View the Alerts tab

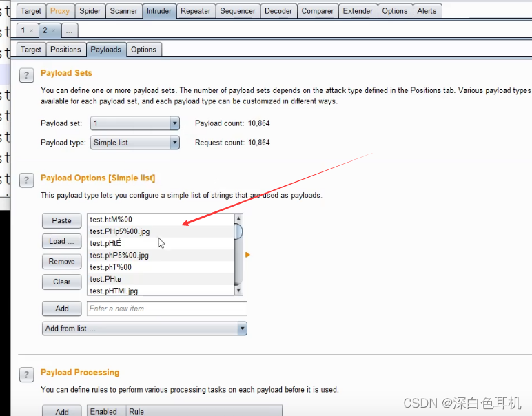tap(427, 11)
